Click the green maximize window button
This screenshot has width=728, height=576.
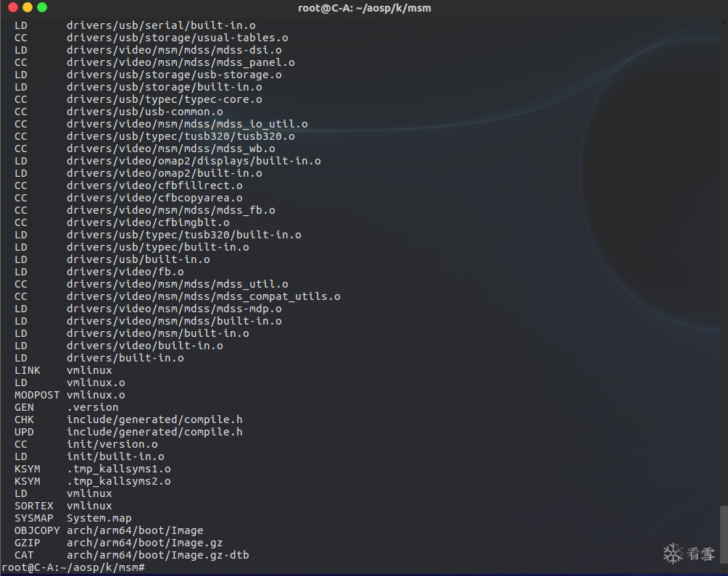click(x=42, y=7)
